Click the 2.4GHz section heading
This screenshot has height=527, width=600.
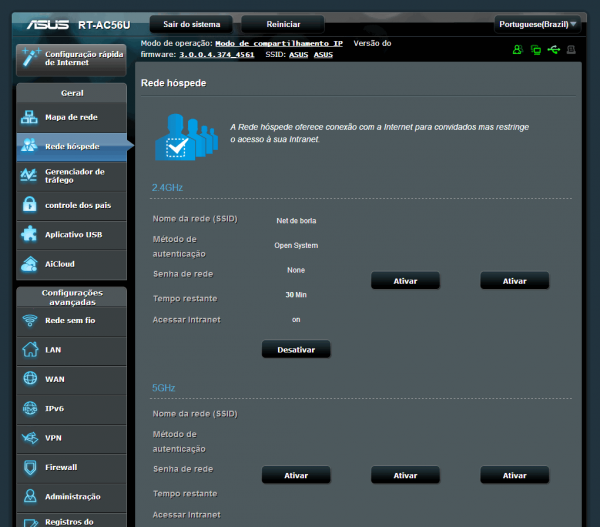(x=167, y=188)
